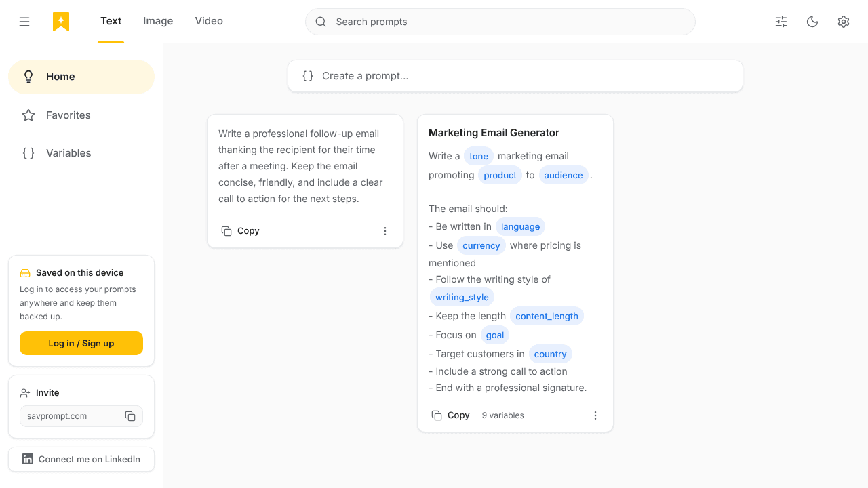Open the filter sliders icon
The image size is (868, 488).
click(x=781, y=22)
